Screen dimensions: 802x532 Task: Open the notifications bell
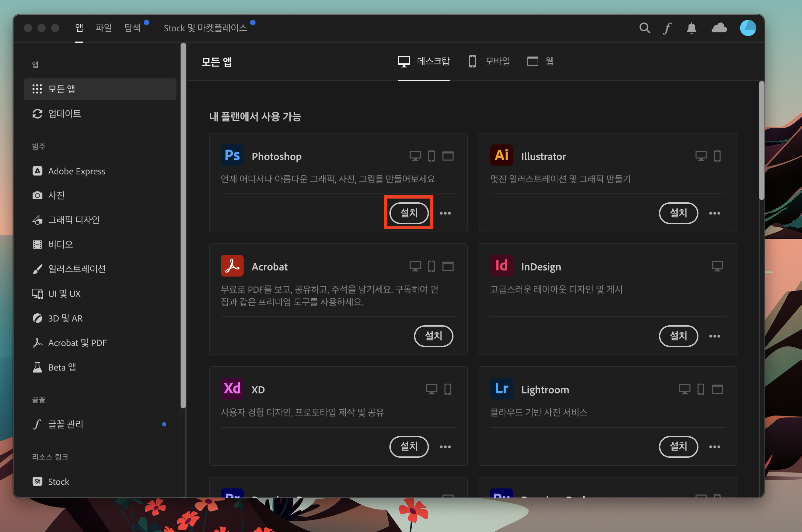(x=691, y=28)
